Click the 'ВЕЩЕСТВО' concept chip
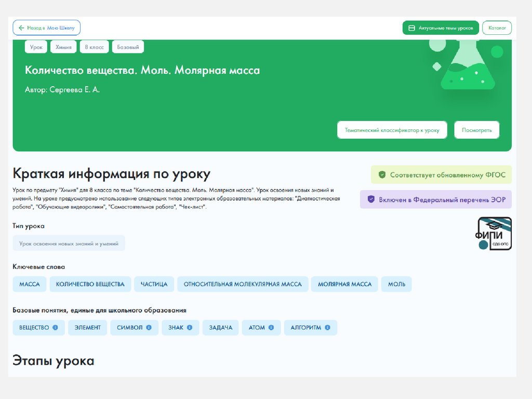Viewport: 532px width, 399px height. [x=38, y=327]
